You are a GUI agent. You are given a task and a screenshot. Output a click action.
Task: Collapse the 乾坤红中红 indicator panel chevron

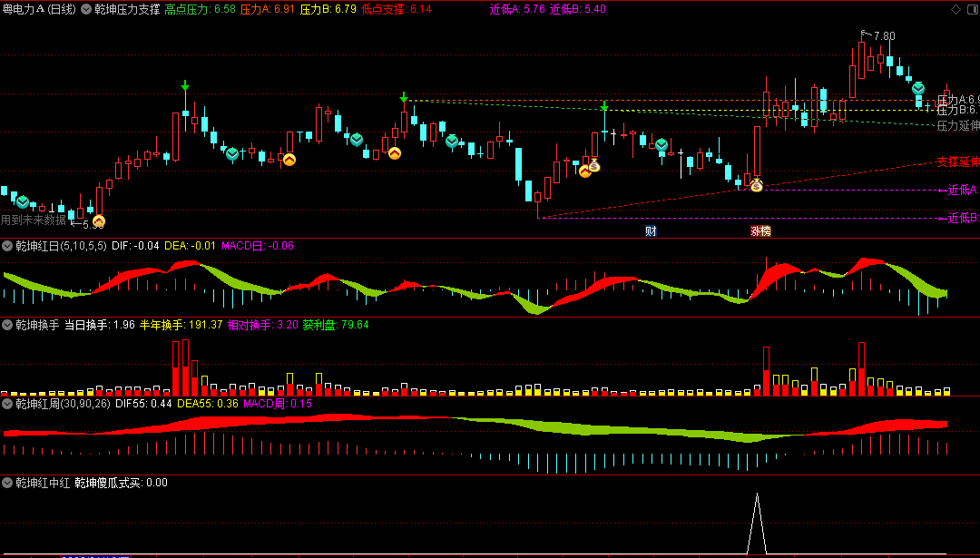pos(7,483)
